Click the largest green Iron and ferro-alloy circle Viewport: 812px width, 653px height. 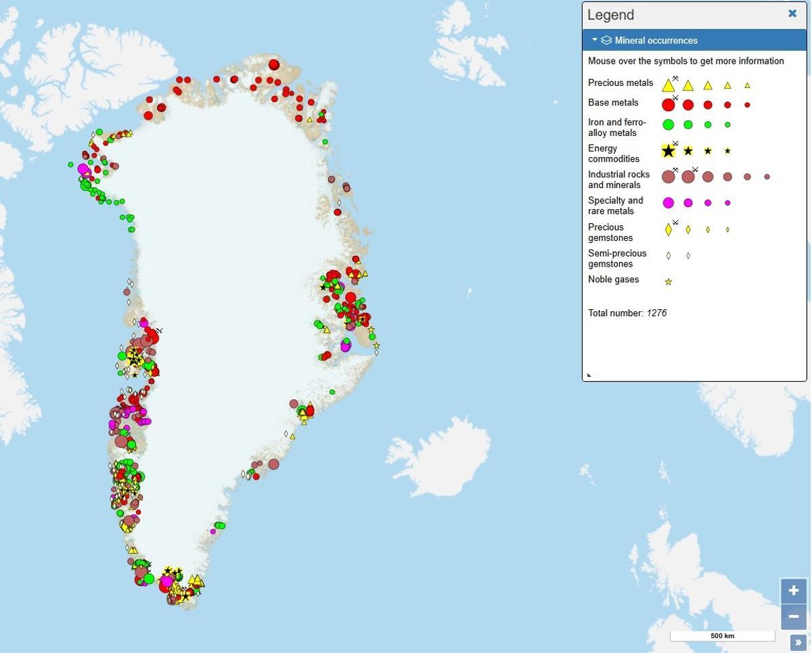pyautogui.click(x=669, y=125)
